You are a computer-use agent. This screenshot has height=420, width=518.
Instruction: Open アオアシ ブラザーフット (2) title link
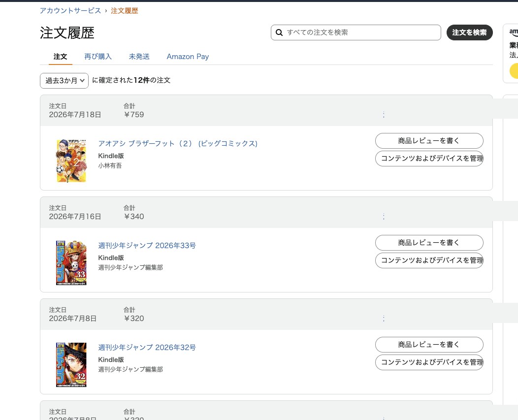[x=178, y=143]
